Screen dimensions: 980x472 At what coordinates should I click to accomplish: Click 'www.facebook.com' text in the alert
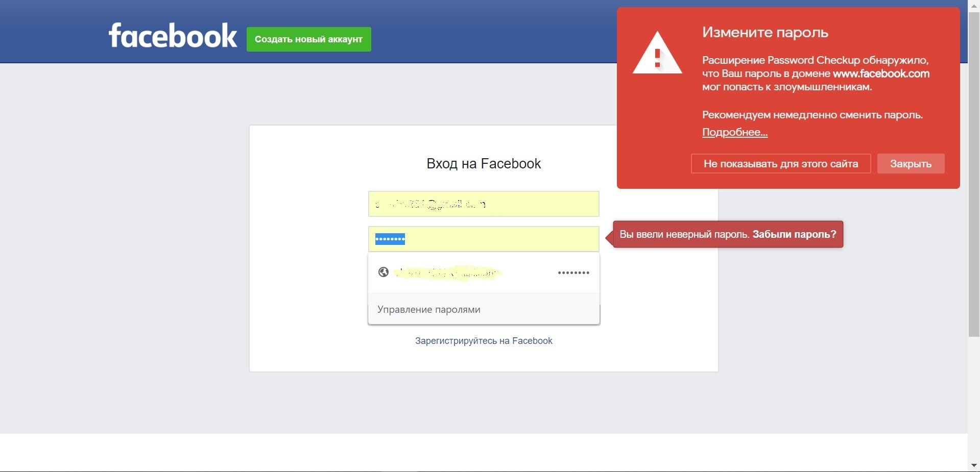[881, 73]
